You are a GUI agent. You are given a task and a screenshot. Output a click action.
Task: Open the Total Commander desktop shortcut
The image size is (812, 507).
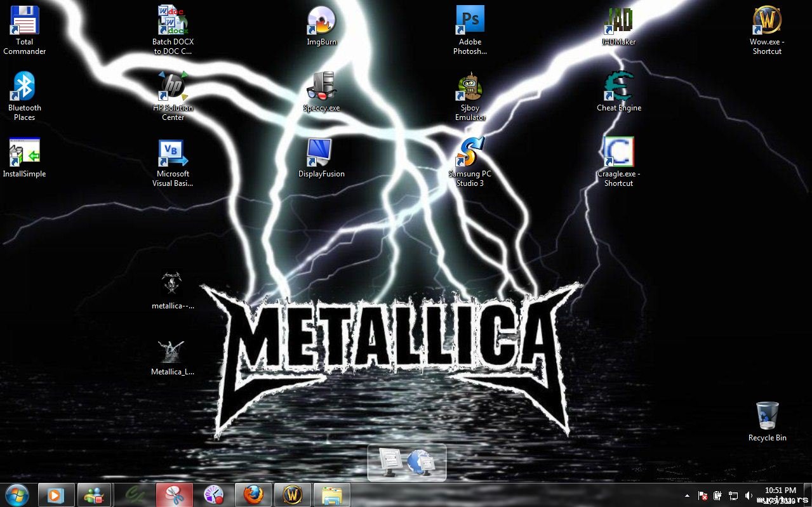(25, 30)
